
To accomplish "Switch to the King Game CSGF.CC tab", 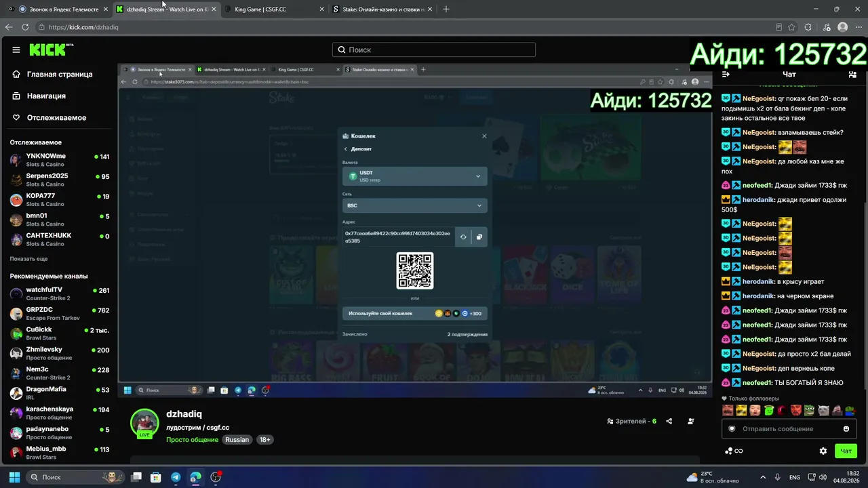I will pos(273,9).
